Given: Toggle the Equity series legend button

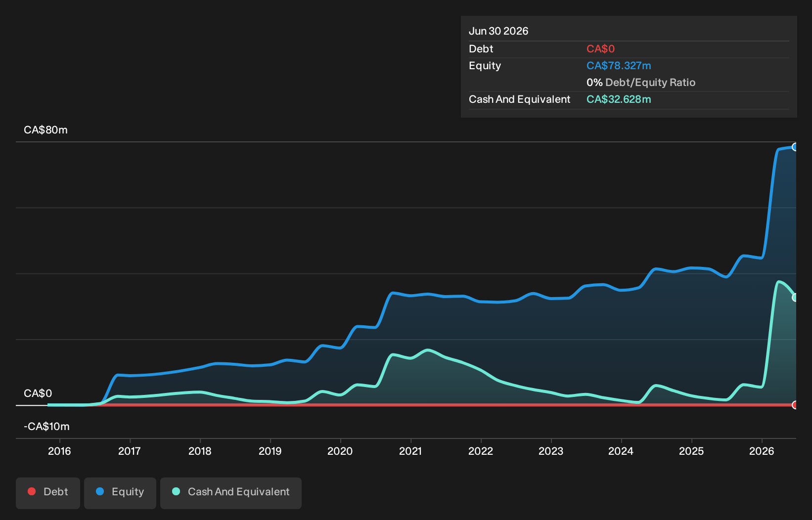Looking at the screenshot, I should click(x=120, y=493).
